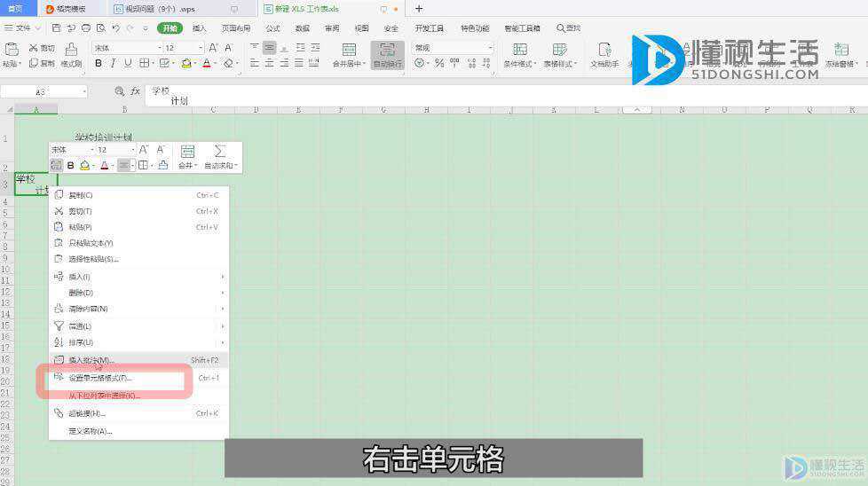Image resolution: width=868 pixels, height=486 pixels.
Task: Click the top align icon in ribbon
Action: (254, 48)
